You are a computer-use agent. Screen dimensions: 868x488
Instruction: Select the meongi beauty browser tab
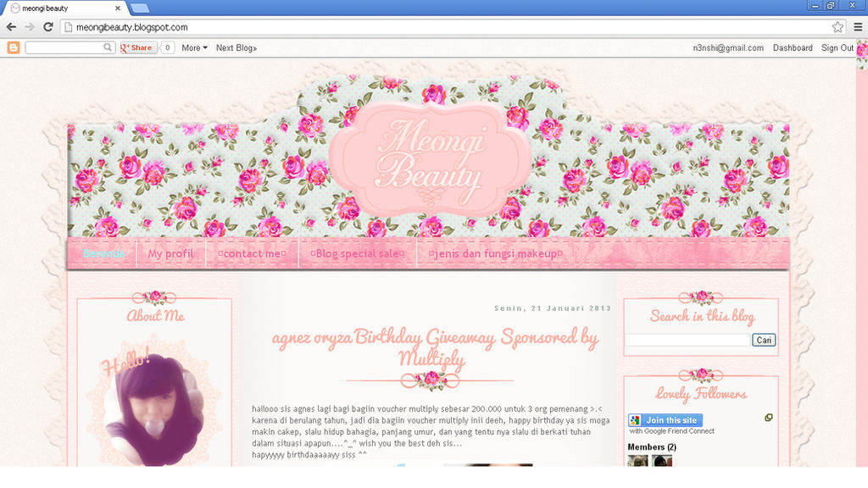65,8
